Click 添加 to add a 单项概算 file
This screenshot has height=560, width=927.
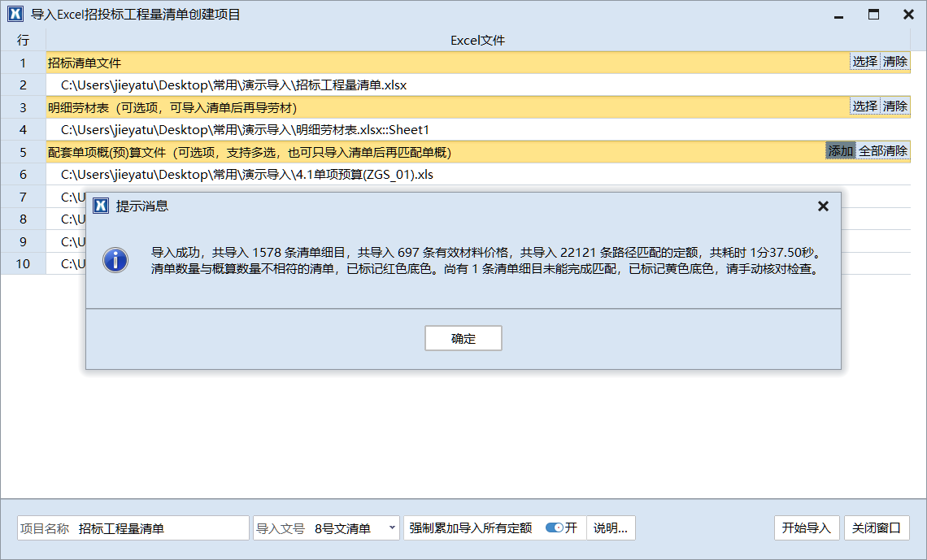pyautogui.click(x=840, y=150)
